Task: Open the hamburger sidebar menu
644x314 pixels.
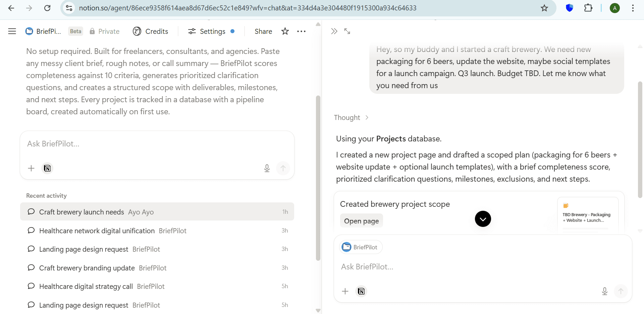Action: click(x=12, y=31)
